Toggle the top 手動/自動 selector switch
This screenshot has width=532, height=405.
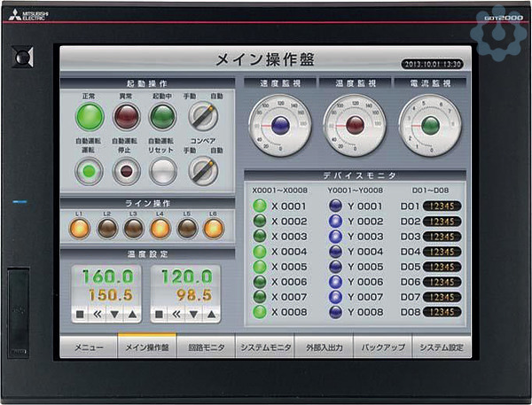coord(203,116)
